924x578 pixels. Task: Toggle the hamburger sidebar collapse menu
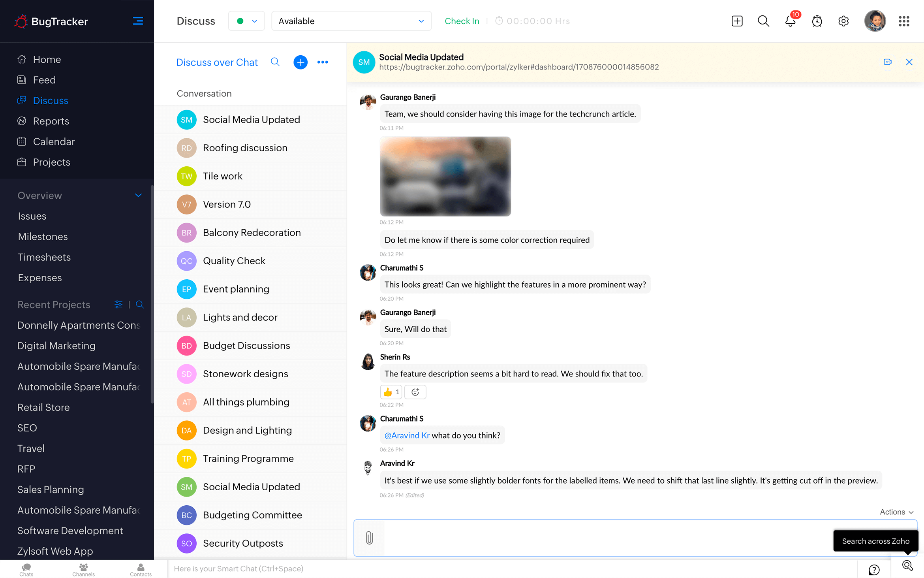tap(138, 21)
